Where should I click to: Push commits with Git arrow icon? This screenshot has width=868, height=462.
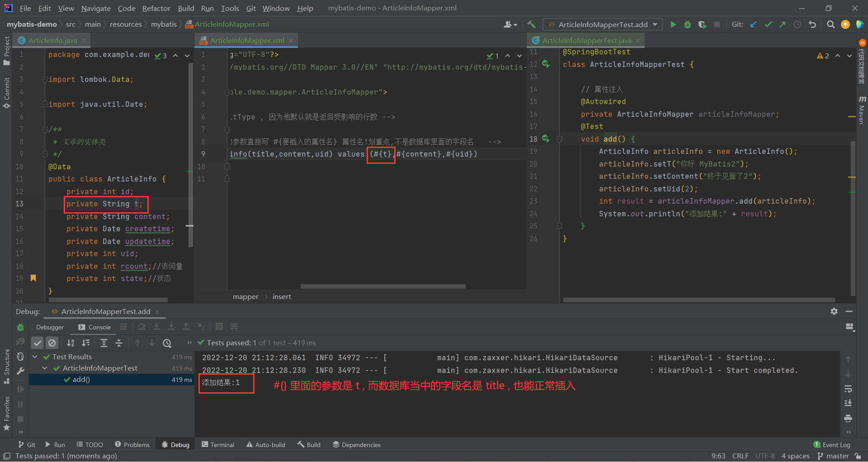[783, 24]
